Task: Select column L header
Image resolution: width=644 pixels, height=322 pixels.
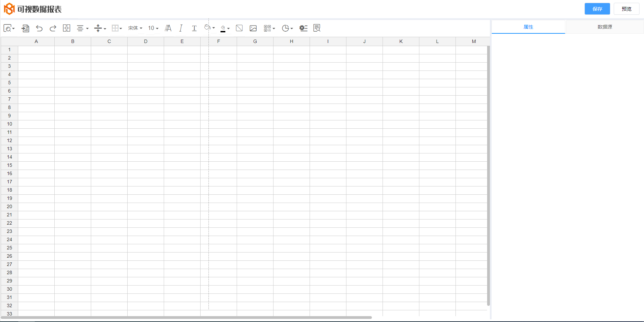Action: point(437,41)
